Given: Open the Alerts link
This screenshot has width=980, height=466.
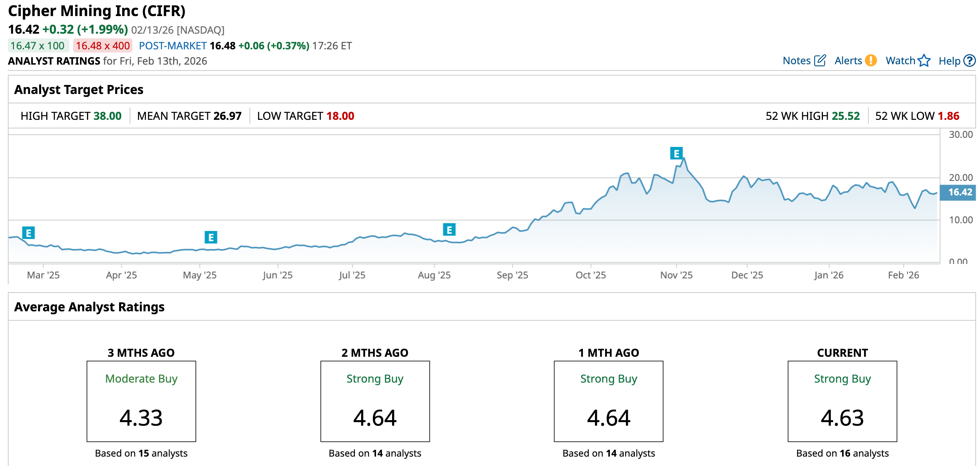Looking at the screenshot, I should point(848,61).
